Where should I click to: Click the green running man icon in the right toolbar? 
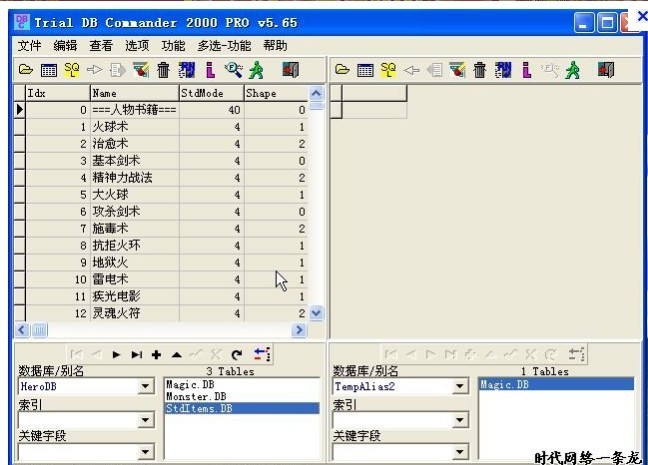click(x=572, y=70)
